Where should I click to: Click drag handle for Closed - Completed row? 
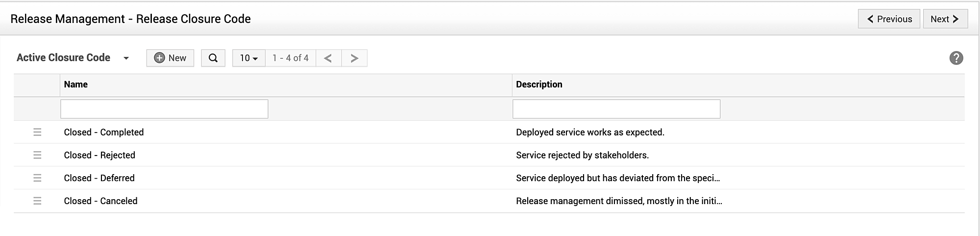point(37,132)
